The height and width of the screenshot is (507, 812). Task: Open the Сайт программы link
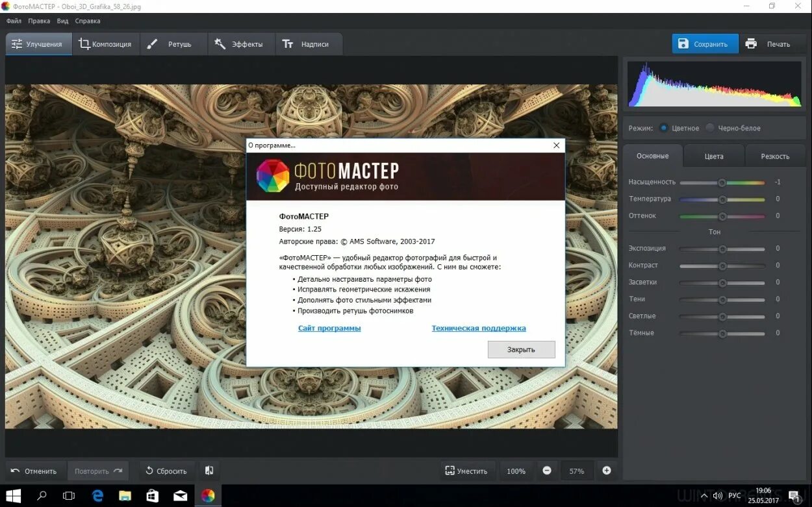(329, 328)
